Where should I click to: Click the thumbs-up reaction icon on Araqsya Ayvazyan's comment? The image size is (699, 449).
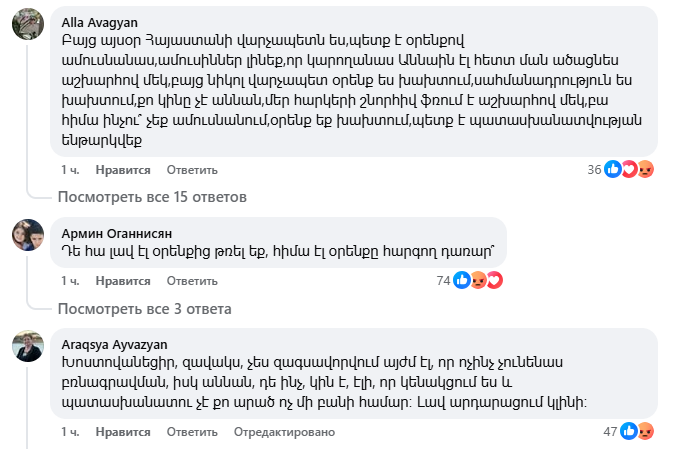[x=629, y=431]
